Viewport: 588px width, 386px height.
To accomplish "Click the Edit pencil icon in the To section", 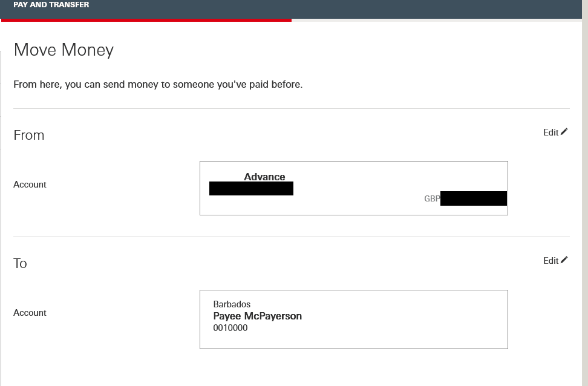I will click(x=564, y=260).
